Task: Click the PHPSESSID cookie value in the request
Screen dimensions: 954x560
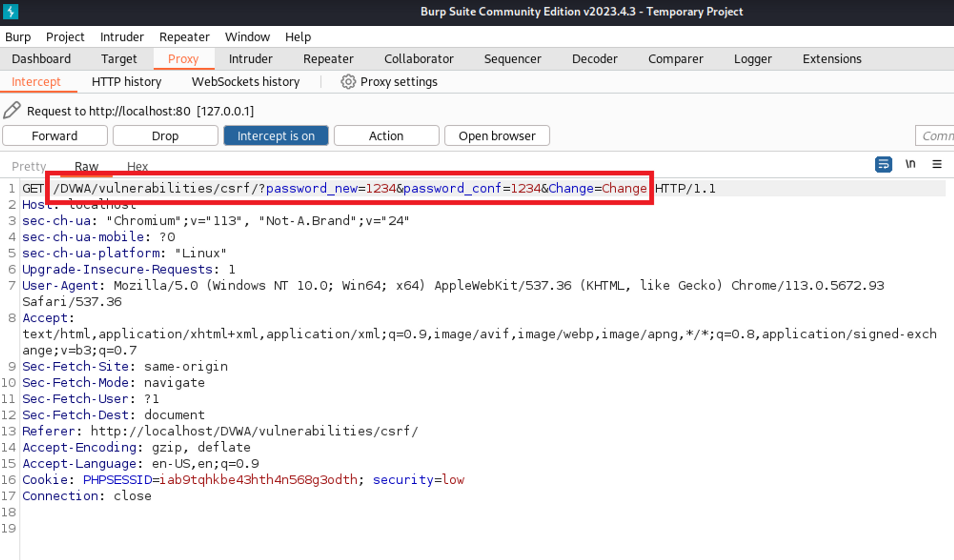Action: pyautogui.click(x=258, y=479)
